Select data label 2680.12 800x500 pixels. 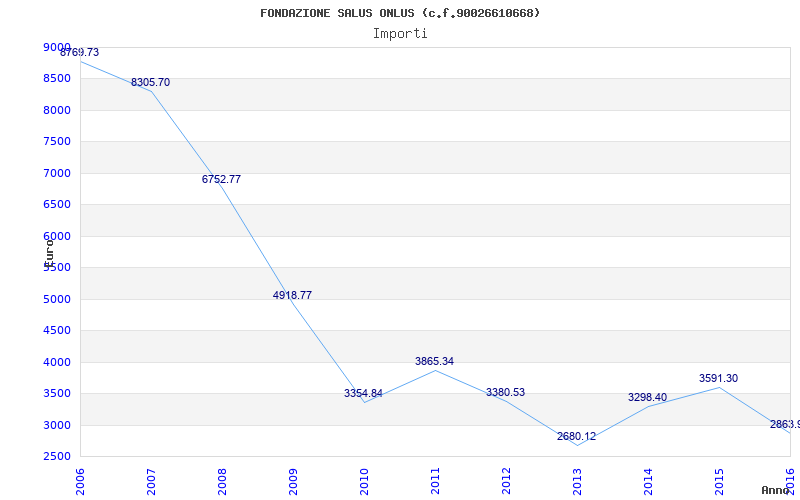click(x=576, y=436)
